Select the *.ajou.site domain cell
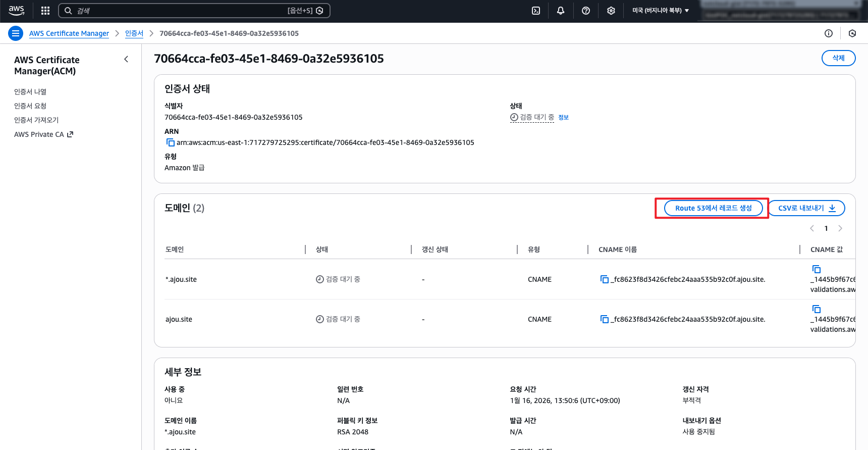The image size is (868, 450). coord(181,279)
